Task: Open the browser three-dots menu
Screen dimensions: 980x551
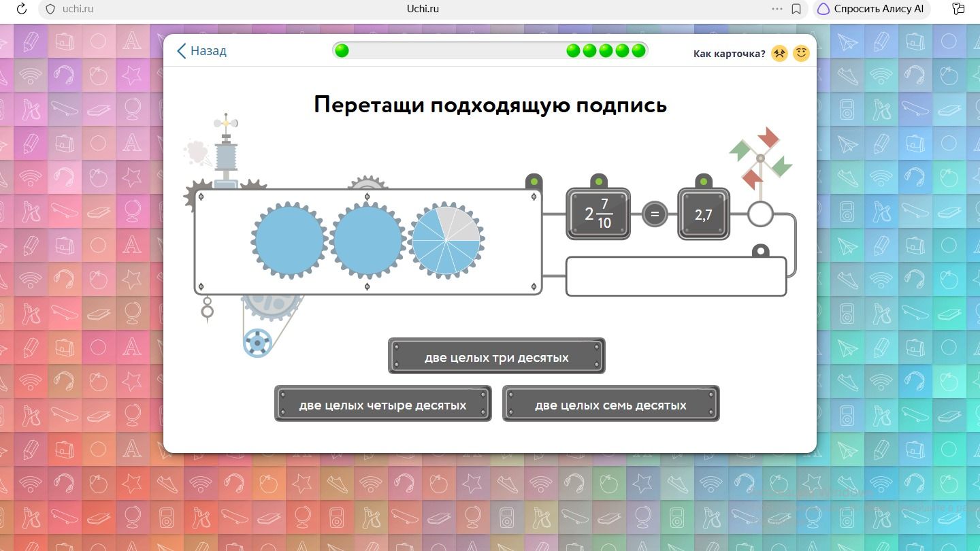Action: coord(777,10)
